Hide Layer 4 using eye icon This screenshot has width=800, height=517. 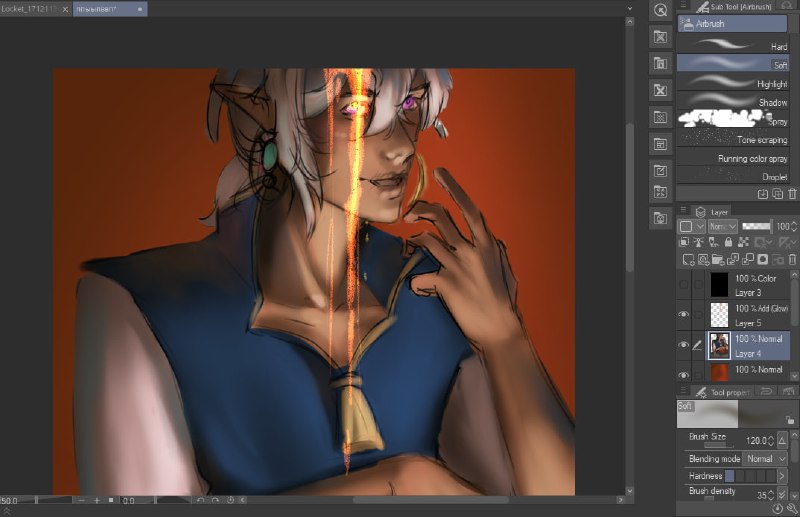point(683,345)
